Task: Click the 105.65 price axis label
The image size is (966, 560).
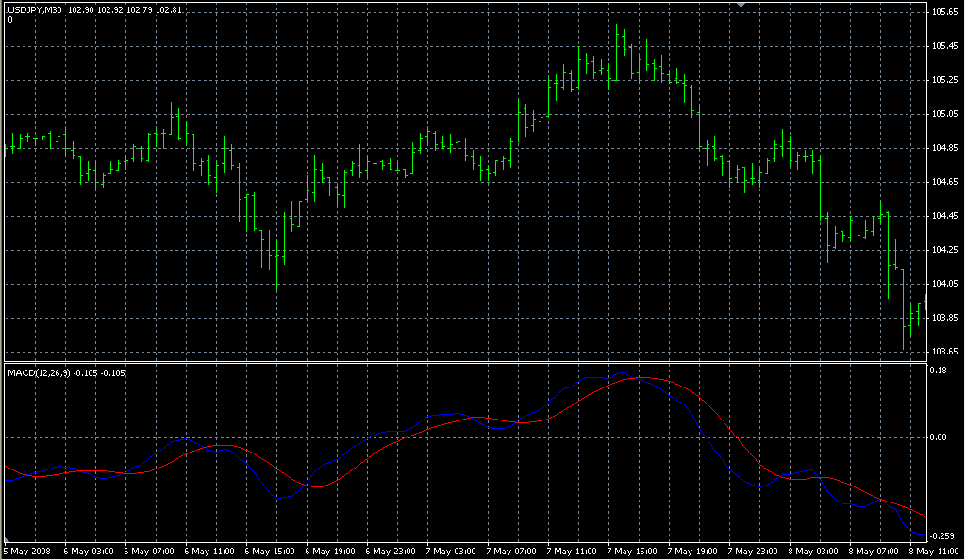Action: pyautogui.click(x=944, y=12)
